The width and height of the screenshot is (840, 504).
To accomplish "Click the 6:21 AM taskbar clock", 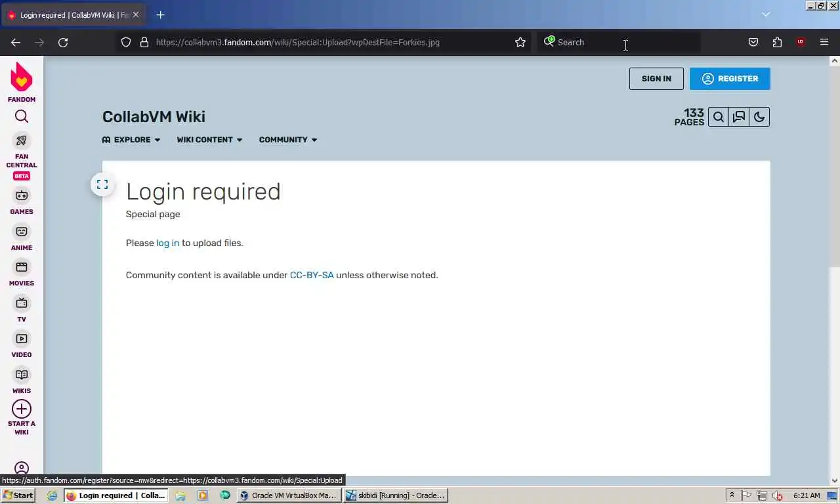I will pyautogui.click(x=807, y=495).
